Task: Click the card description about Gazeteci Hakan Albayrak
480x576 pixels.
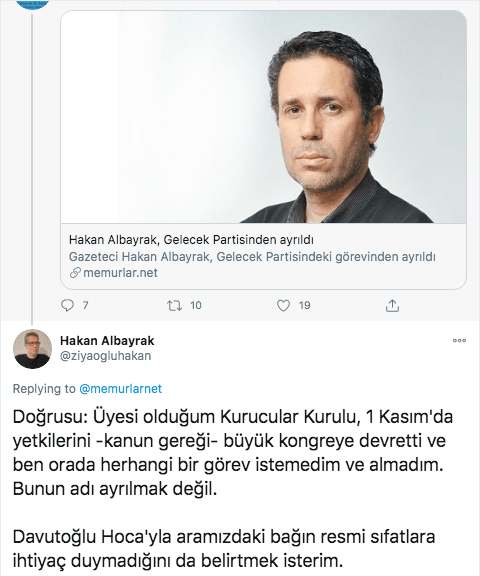Action: point(252,256)
